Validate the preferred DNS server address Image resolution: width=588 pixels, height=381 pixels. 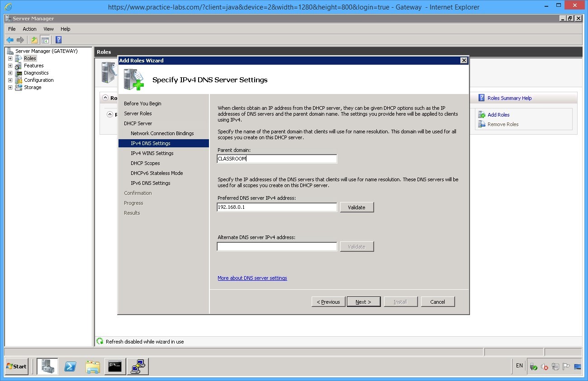(x=356, y=207)
